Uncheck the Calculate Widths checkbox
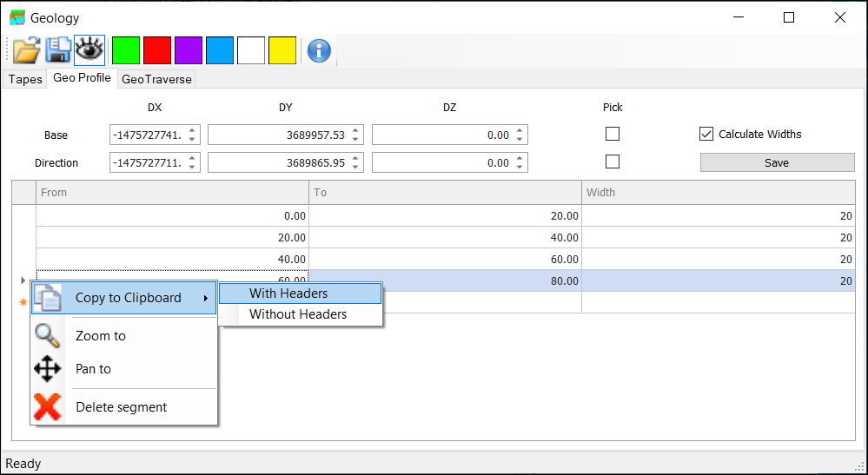 pyautogui.click(x=706, y=135)
